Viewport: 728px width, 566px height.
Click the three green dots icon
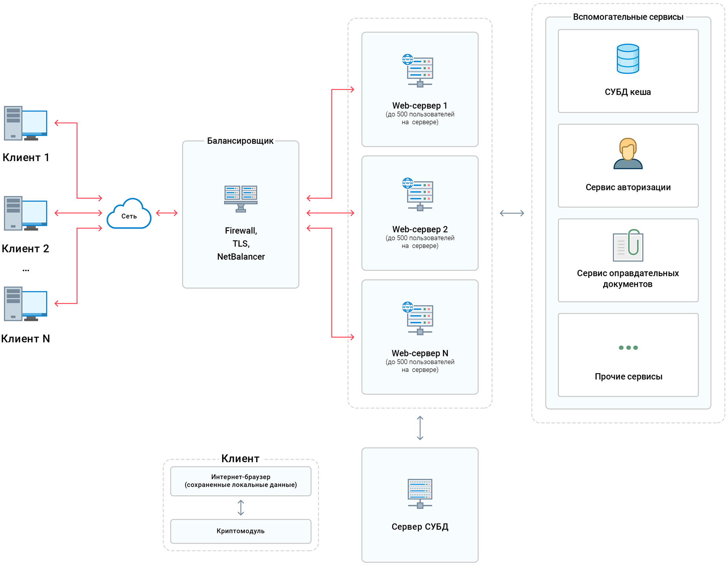pos(628,348)
